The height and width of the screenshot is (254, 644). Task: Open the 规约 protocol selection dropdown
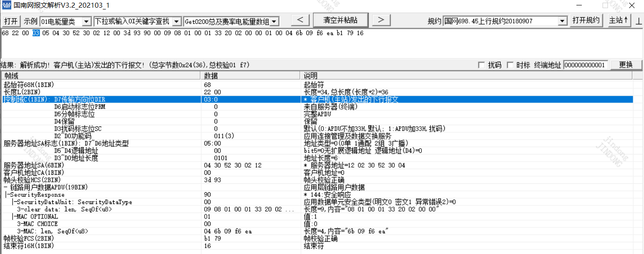pos(562,21)
